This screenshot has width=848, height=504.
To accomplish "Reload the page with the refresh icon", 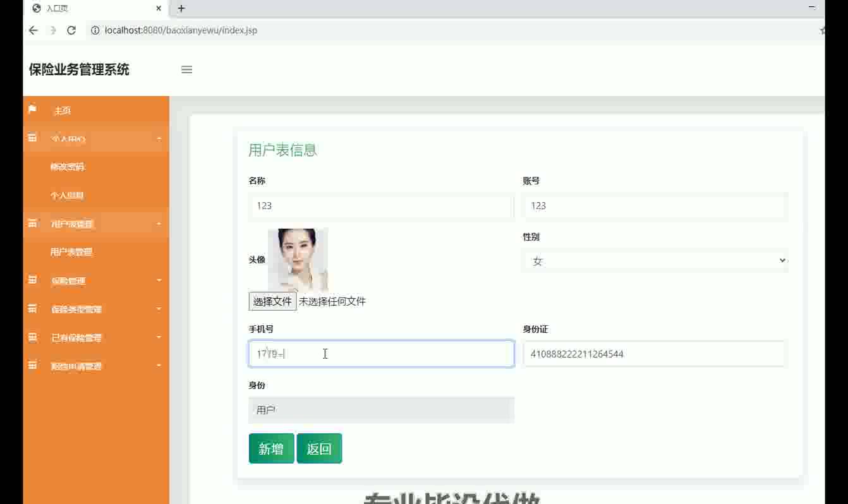I will (71, 30).
